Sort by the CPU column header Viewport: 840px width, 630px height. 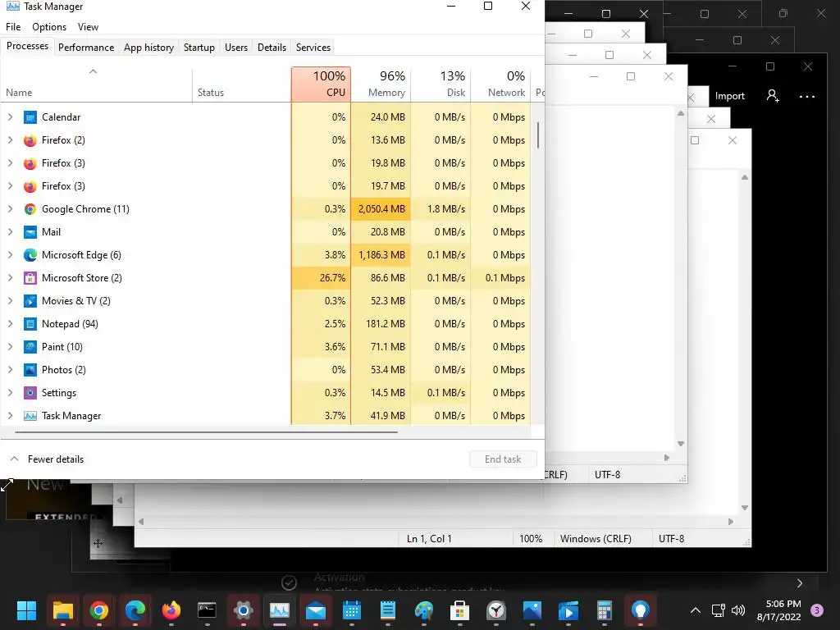point(322,84)
